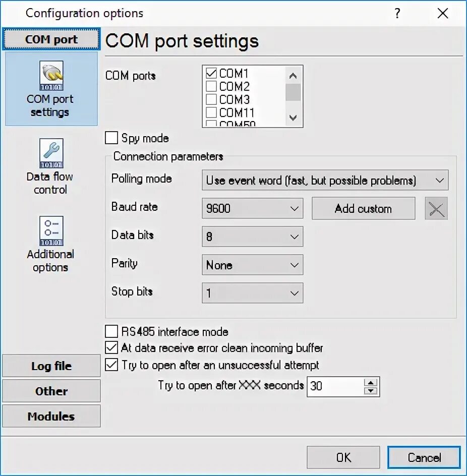The height and width of the screenshot is (476, 467).
Task: Switch to the Modules section
Action: (51, 416)
